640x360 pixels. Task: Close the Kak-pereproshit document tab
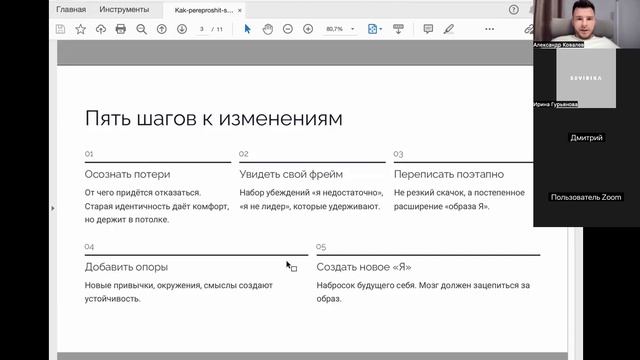[240, 10]
